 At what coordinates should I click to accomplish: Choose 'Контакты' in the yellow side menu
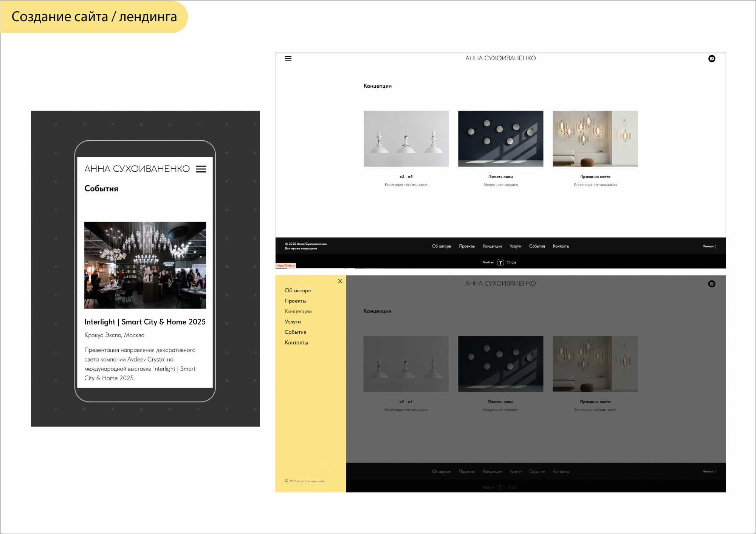296,343
